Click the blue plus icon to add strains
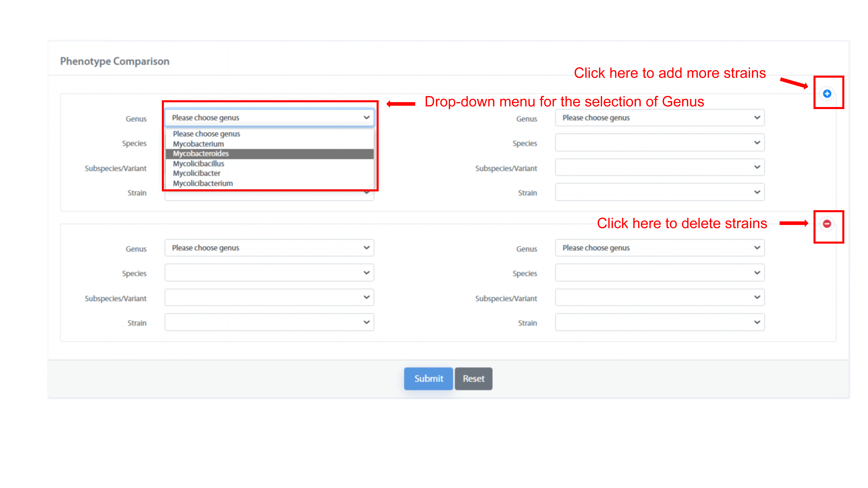Viewport: 868px width, 488px height. tap(827, 94)
